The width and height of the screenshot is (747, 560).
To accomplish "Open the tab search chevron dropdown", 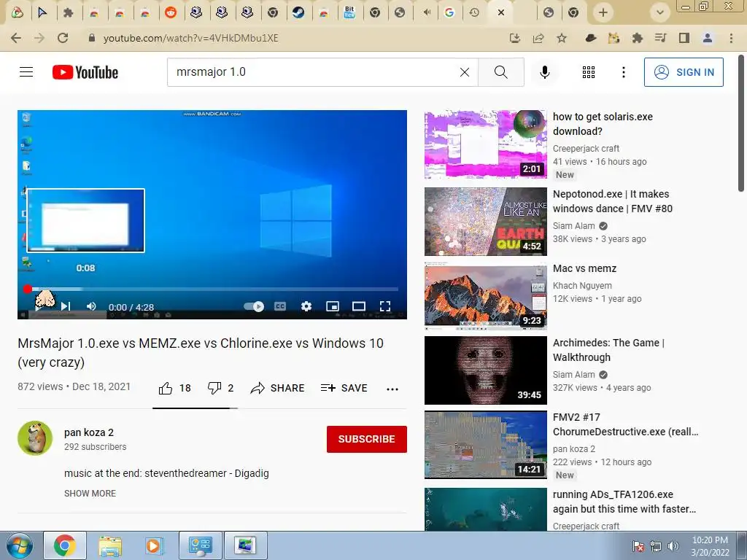I will click(x=659, y=12).
